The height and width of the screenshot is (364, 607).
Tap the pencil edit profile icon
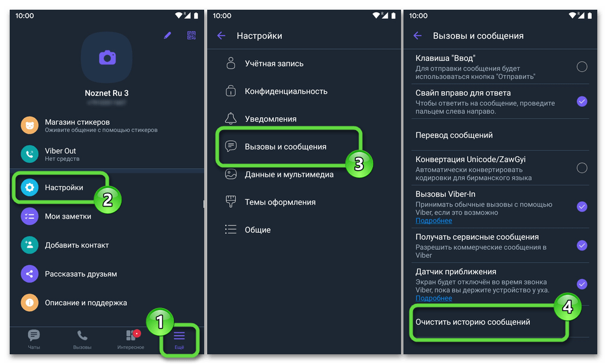pos(167,36)
